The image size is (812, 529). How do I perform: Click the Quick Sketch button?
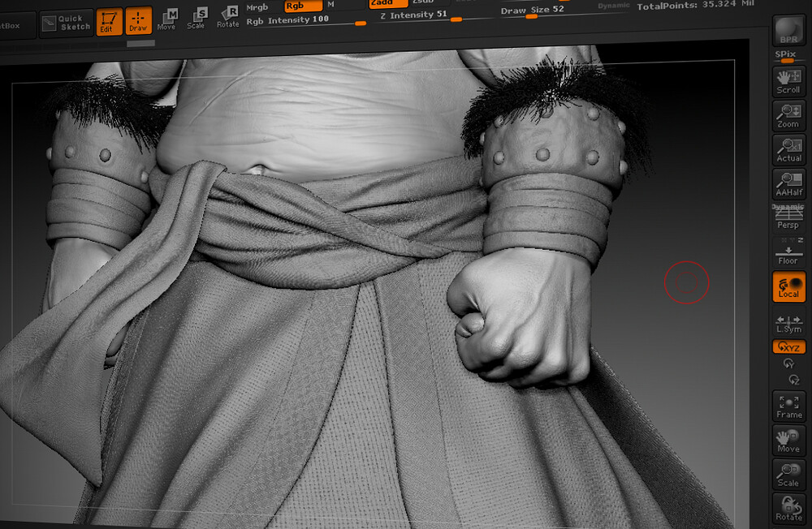coord(65,23)
